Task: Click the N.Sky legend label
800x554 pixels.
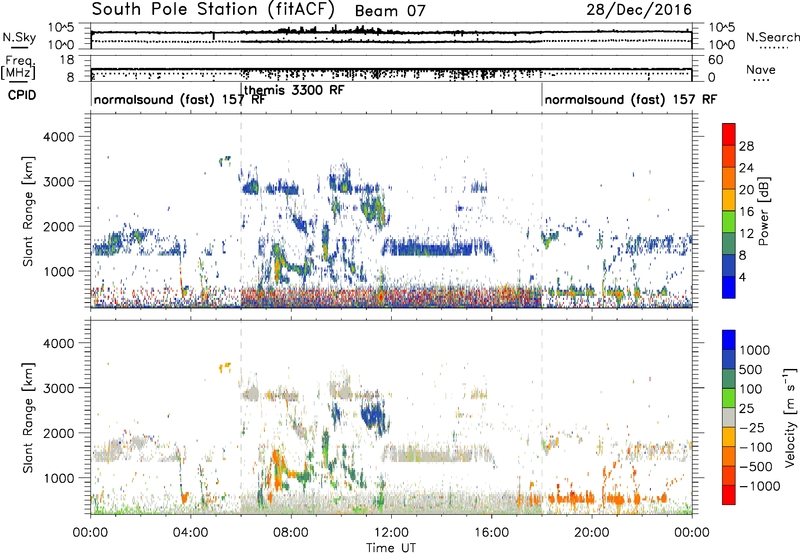Action: tap(19, 37)
